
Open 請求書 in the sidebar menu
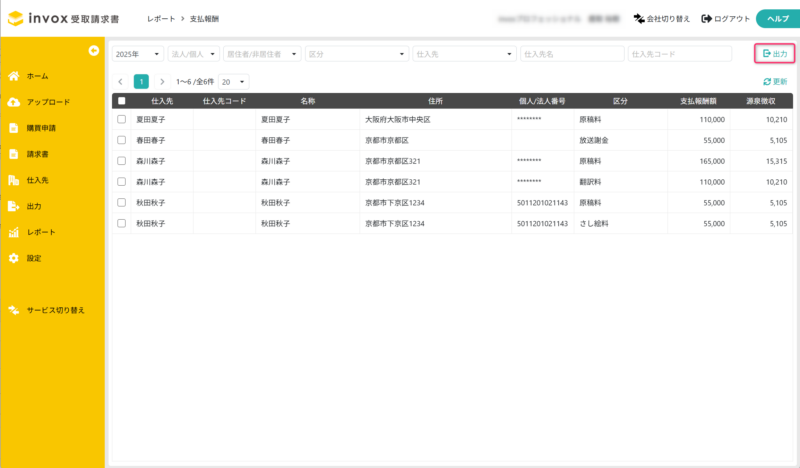click(x=38, y=154)
